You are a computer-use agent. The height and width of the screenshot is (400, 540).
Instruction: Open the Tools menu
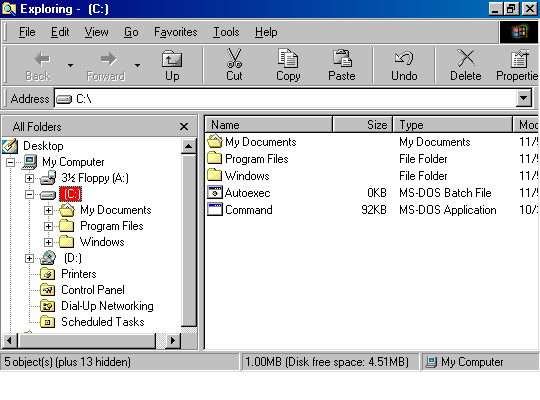point(226,32)
